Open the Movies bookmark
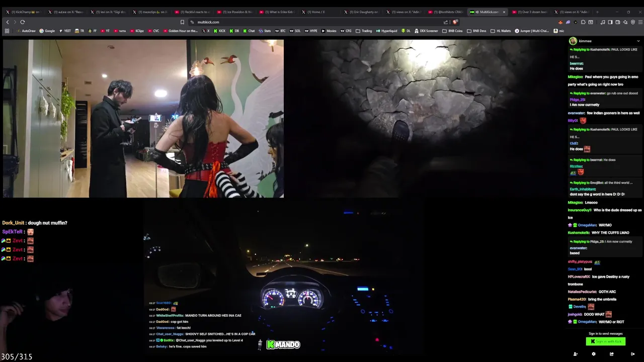 click(329, 31)
